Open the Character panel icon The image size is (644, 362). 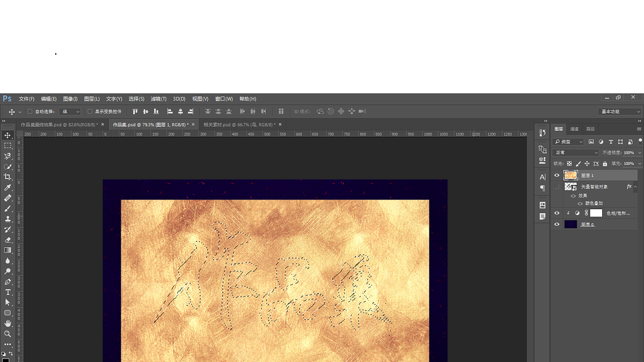click(x=542, y=177)
